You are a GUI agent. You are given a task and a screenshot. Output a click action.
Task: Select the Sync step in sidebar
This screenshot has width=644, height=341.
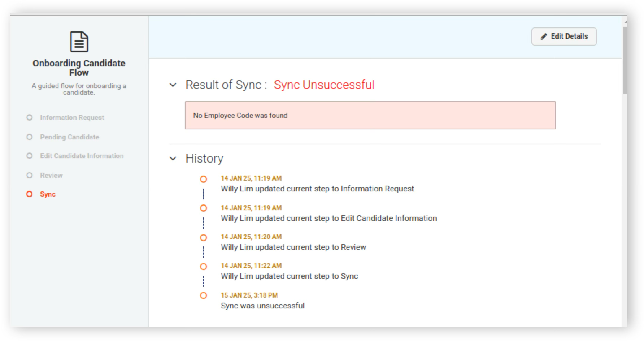(48, 194)
